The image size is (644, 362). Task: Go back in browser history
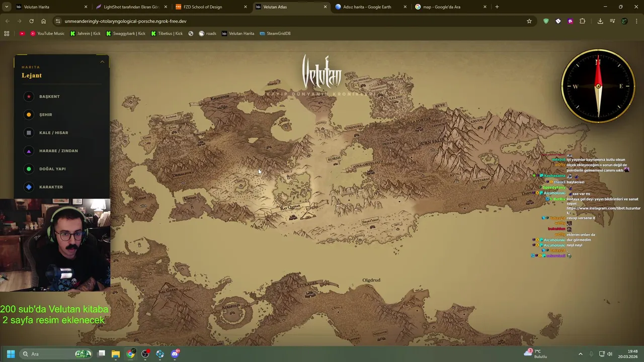7,21
